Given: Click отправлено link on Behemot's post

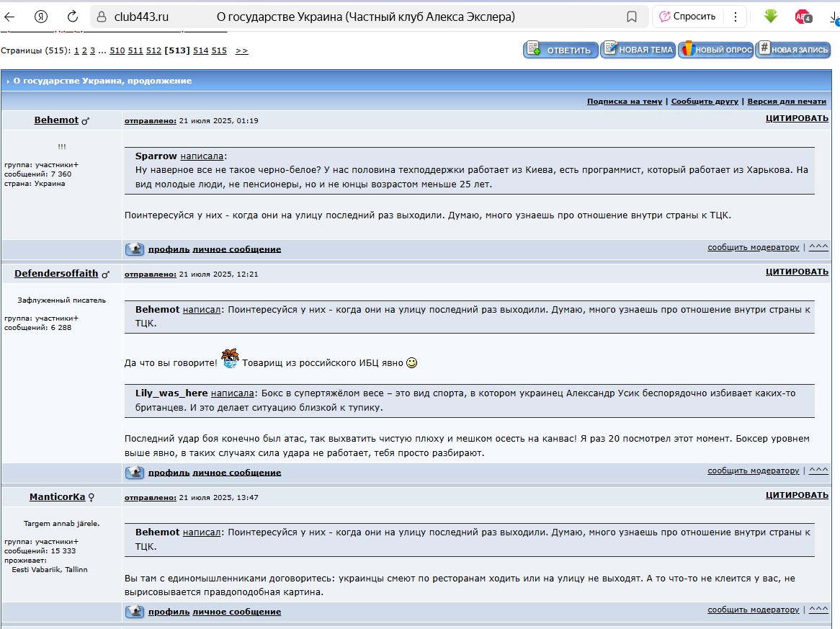Looking at the screenshot, I should [x=151, y=121].
